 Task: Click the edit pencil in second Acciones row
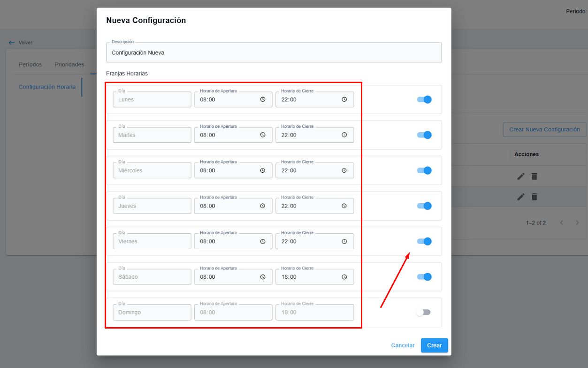(521, 197)
